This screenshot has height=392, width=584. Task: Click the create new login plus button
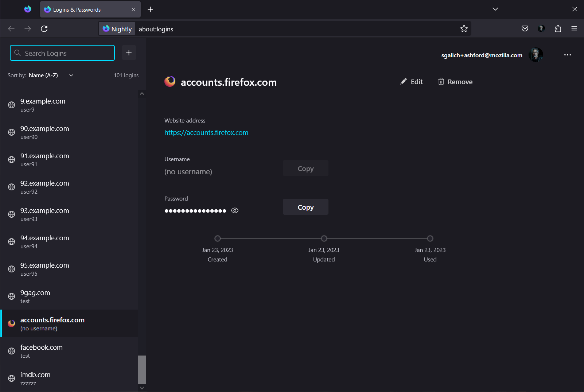[x=129, y=53]
